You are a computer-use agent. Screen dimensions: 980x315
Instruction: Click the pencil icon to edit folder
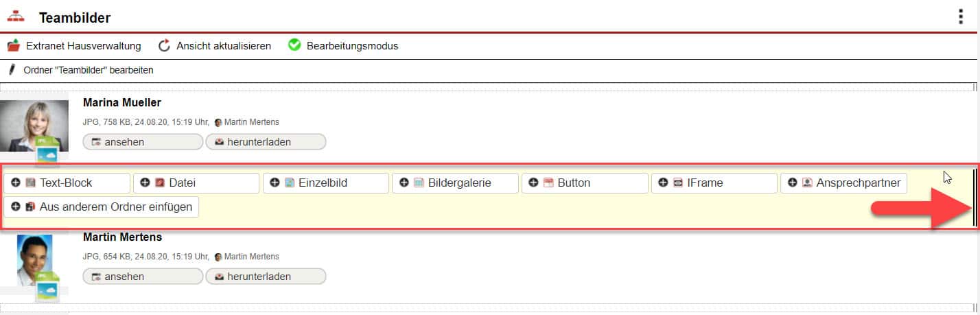click(x=11, y=70)
